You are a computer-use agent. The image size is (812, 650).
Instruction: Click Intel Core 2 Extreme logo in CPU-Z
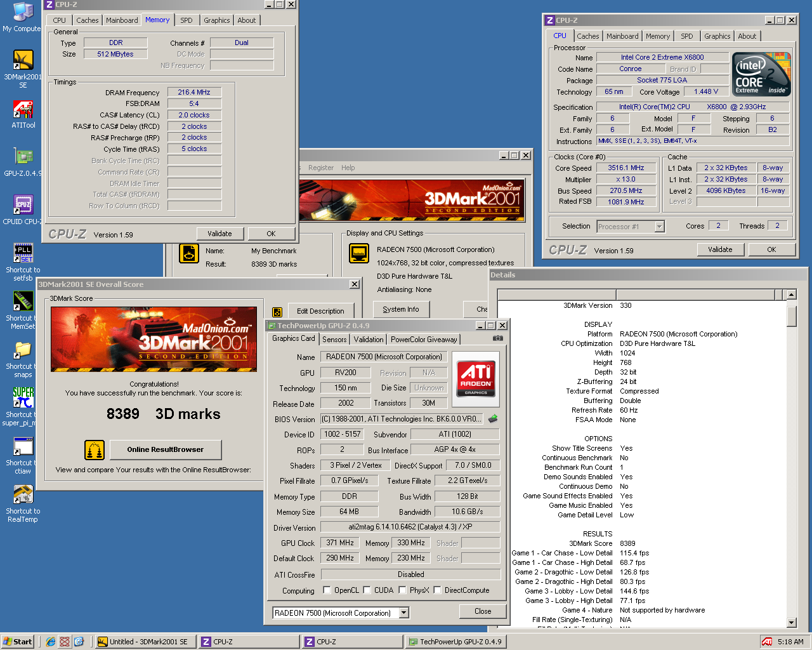click(x=762, y=74)
